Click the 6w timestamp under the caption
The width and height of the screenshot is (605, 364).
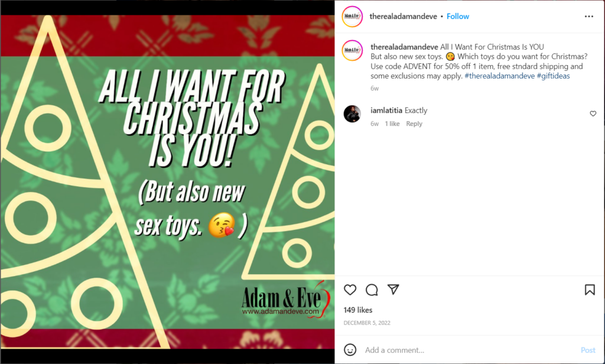point(374,87)
